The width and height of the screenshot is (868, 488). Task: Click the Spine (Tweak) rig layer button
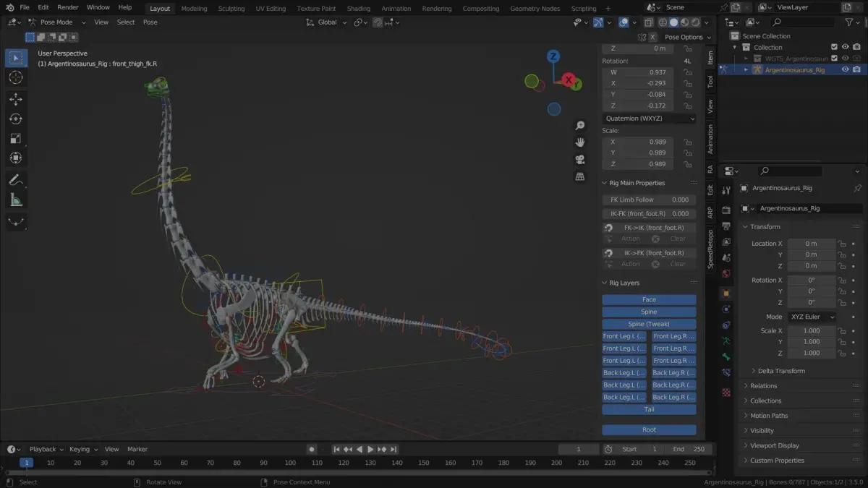coord(649,324)
